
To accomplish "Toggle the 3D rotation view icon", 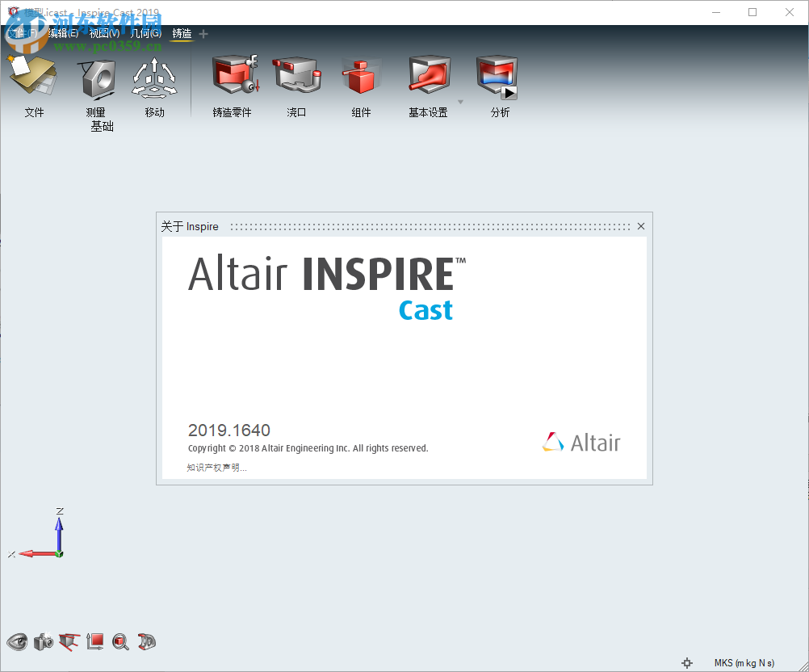I will 146,641.
